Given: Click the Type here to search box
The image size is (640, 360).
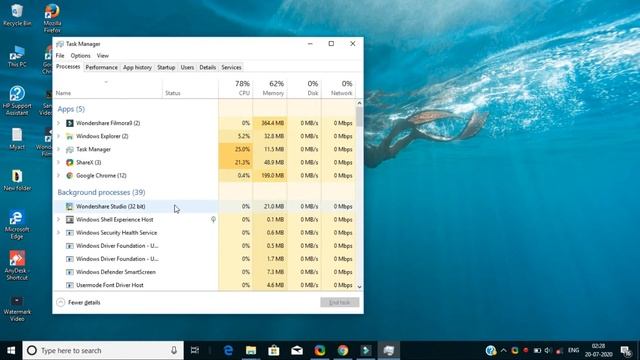Looking at the screenshot, I should [x=103, y=350].
